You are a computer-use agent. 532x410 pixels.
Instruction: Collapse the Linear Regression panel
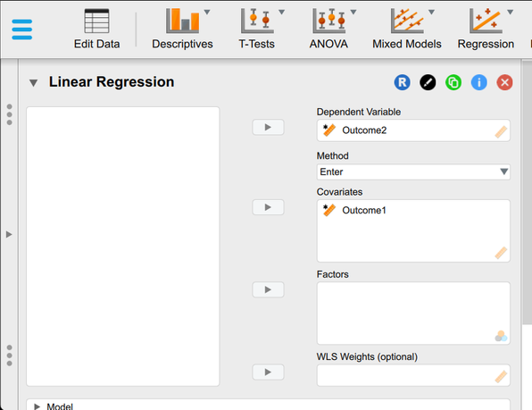pos(33,83)
